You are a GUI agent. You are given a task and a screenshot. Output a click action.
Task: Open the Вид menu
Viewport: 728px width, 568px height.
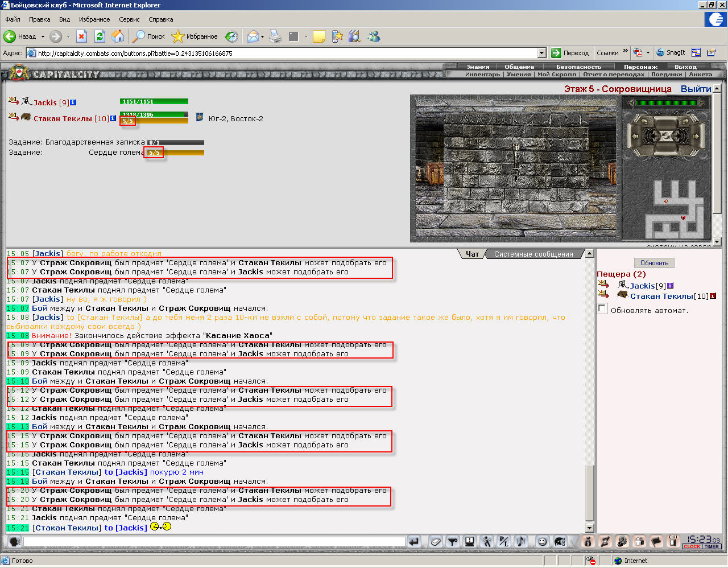coord(64,19)
